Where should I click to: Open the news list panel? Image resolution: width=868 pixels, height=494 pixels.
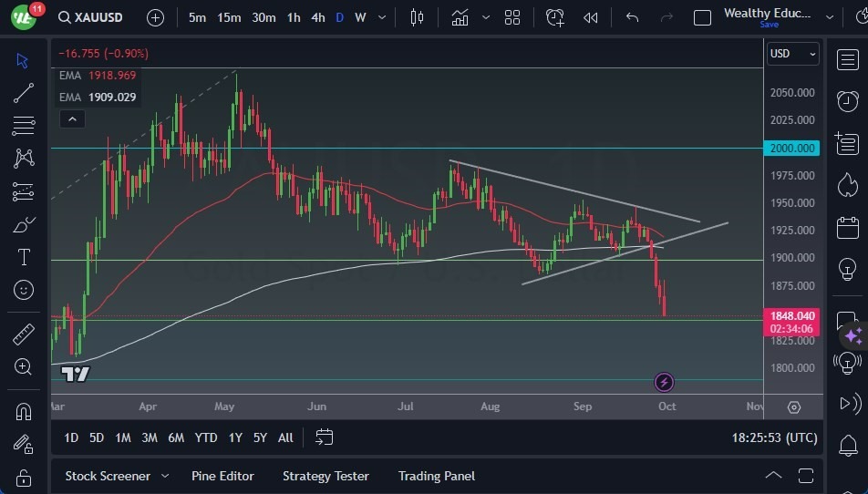(x=848, y=144)
